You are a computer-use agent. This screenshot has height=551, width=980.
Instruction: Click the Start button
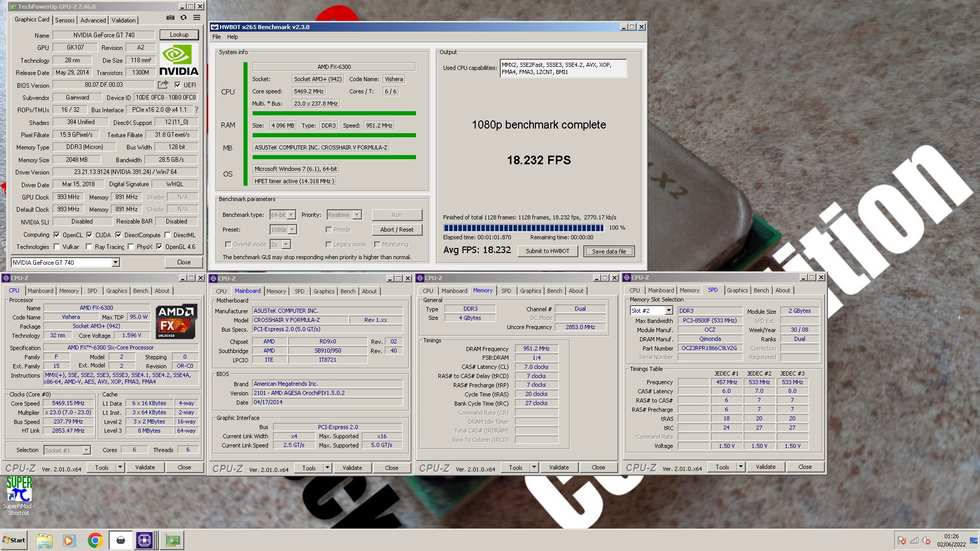tap(14, 540)
